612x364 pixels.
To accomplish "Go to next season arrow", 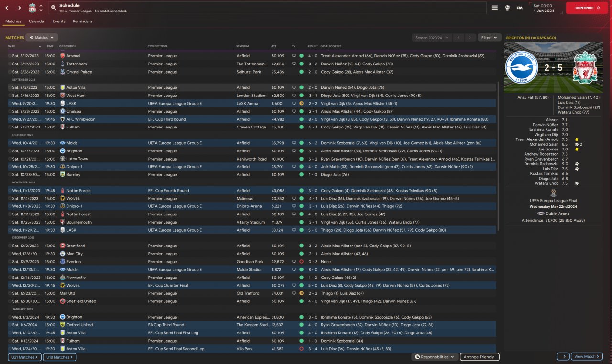I will (x=470, y=37).
